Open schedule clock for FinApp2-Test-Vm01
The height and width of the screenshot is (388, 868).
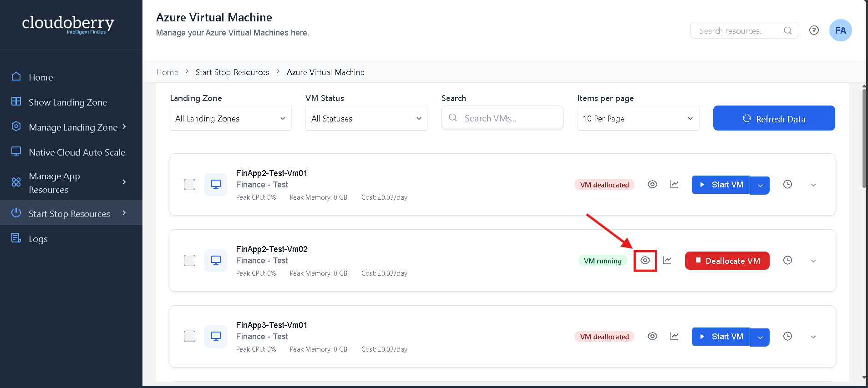click(x=787, y=184)
